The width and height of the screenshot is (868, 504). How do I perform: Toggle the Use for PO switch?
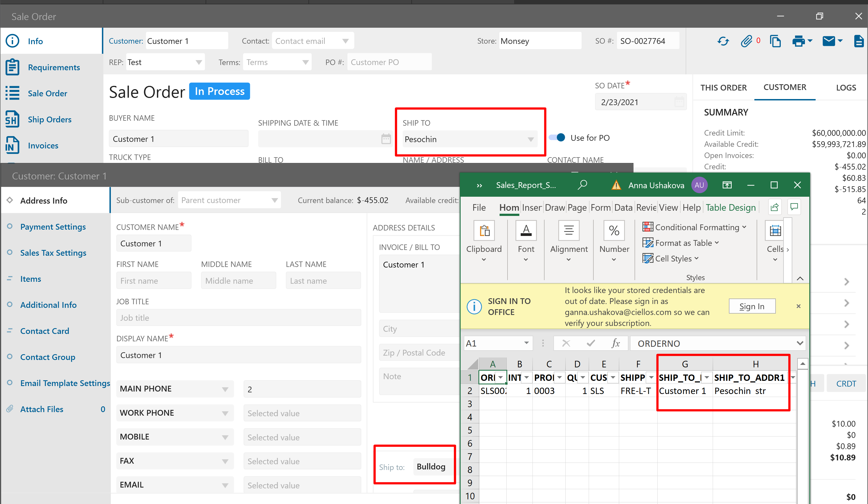pyautogui.click(x=557, y=137)
